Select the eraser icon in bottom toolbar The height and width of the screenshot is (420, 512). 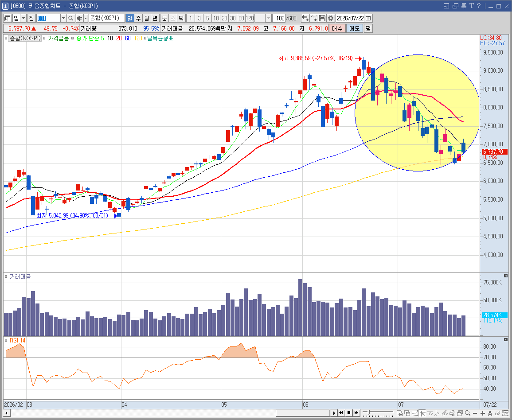[497, 413]
